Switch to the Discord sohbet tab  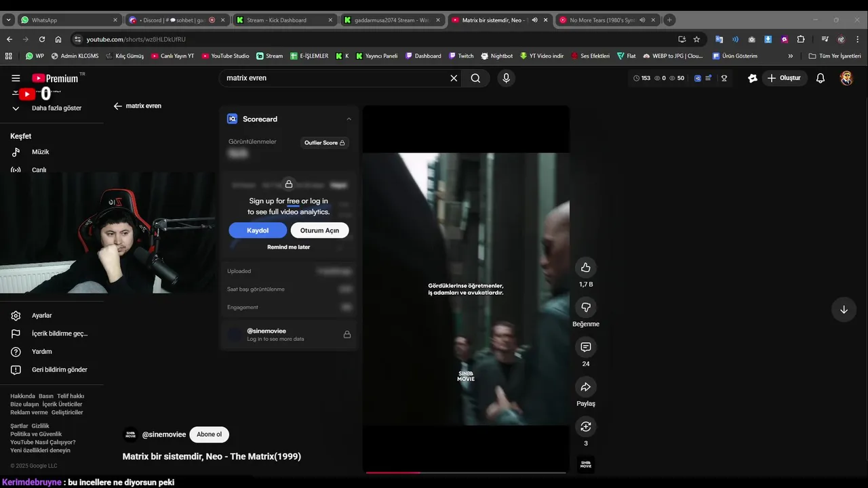(x=178, y=20)
